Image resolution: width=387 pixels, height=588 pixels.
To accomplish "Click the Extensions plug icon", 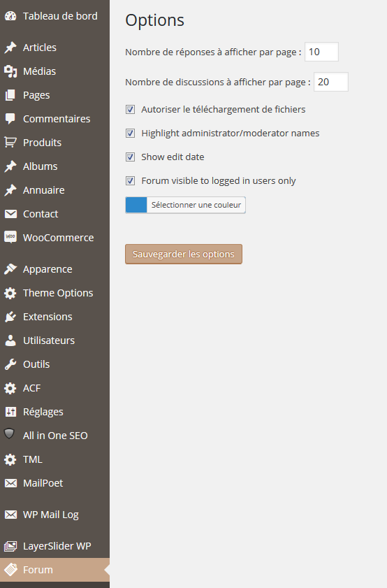I will point(10,317).
